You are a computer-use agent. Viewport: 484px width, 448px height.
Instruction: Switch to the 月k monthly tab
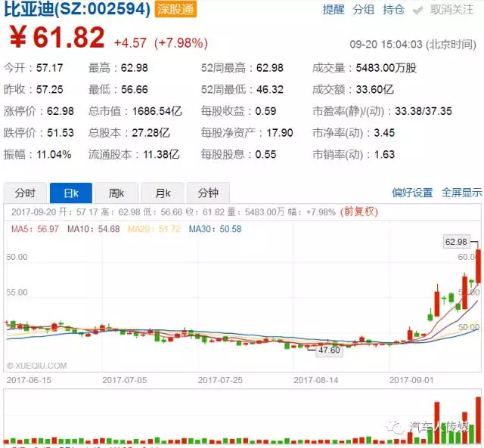click(163, 193)
